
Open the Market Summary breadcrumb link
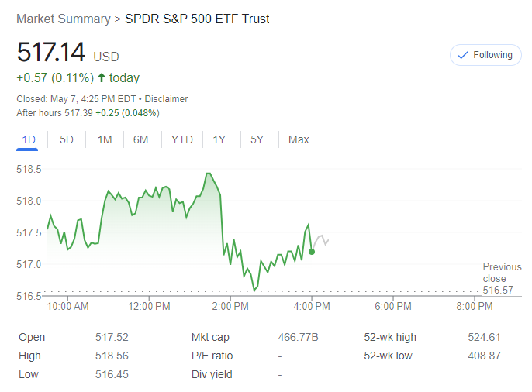pos(64,19)
